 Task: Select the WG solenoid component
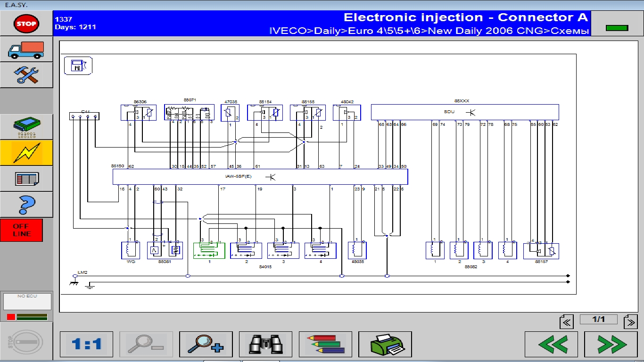click(x=131, y=251)
